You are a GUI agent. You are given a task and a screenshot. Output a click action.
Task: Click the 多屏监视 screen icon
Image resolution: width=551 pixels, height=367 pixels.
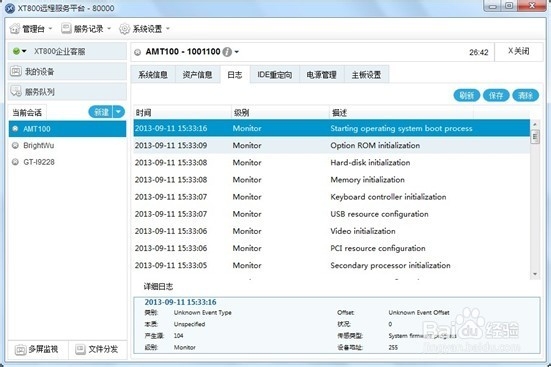(20, 349)
